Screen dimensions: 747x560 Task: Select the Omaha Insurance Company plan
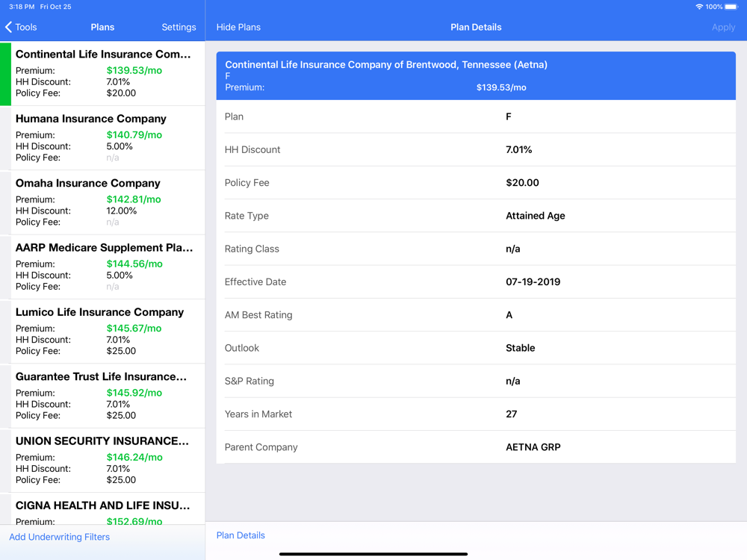[x=102, y=202]
